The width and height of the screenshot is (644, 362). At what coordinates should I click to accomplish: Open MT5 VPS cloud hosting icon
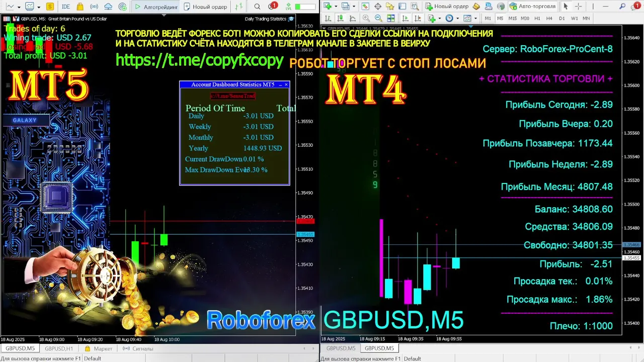(x=108, y=7)
